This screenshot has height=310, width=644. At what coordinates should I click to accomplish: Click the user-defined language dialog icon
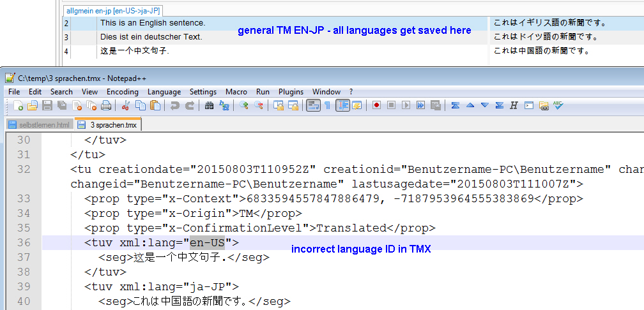coord(356,106)
